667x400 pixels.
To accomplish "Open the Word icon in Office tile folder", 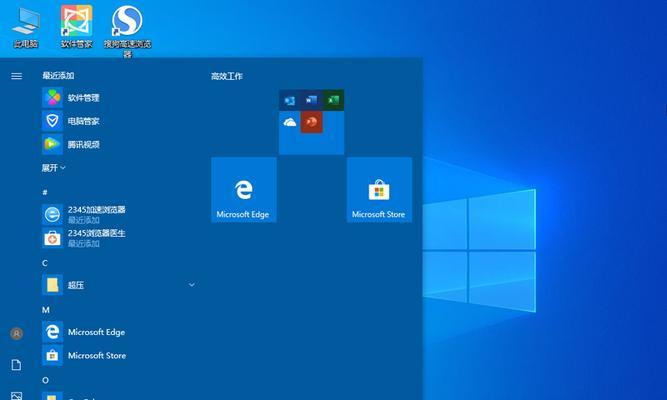I will click(311, 100).
